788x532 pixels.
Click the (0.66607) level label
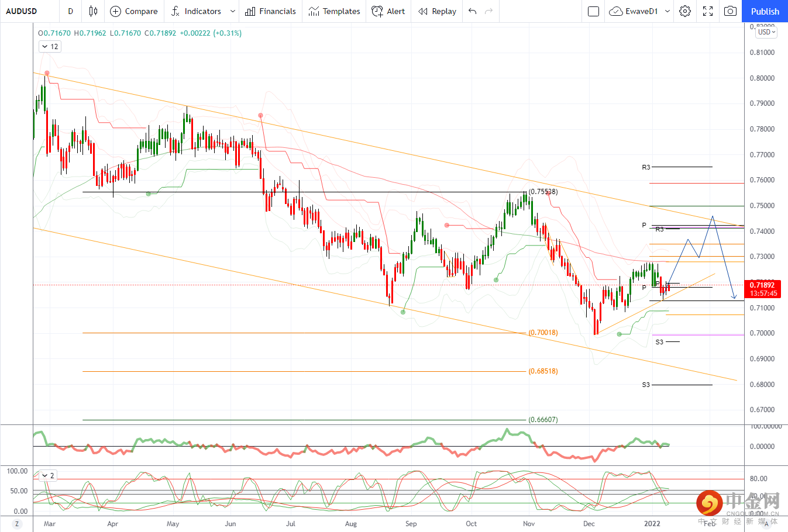(543, 420)
